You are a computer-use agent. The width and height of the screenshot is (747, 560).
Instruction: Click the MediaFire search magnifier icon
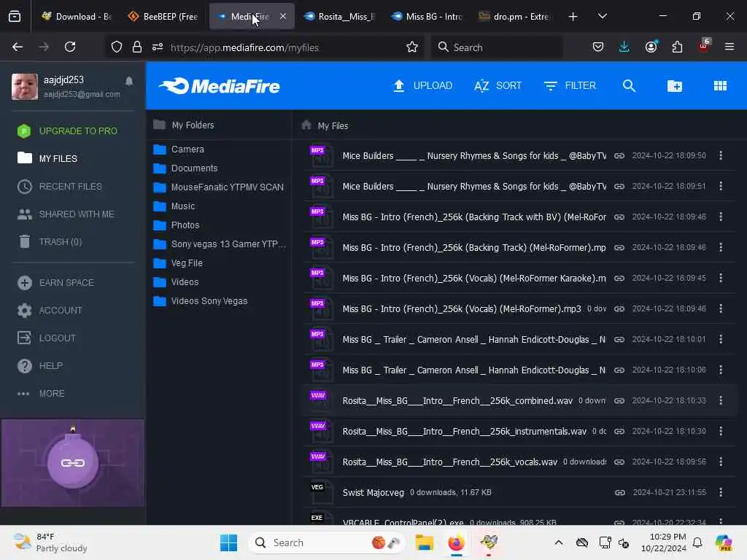coord(629,86)
